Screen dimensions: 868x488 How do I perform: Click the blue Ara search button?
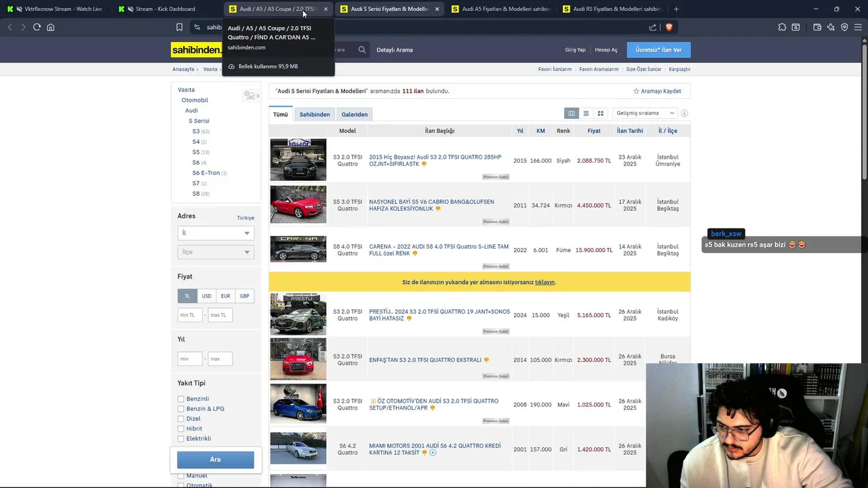[216, 460]
